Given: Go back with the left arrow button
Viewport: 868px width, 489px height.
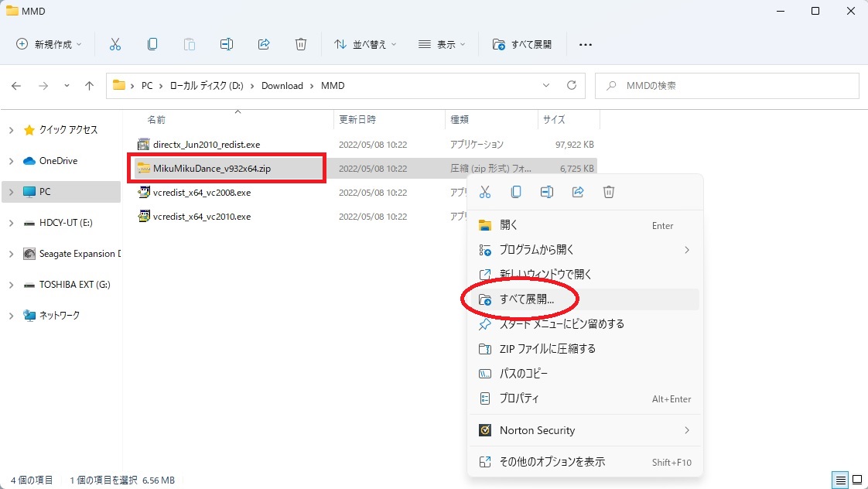Looking at the screenshot, I should click(x=16, y=86).
